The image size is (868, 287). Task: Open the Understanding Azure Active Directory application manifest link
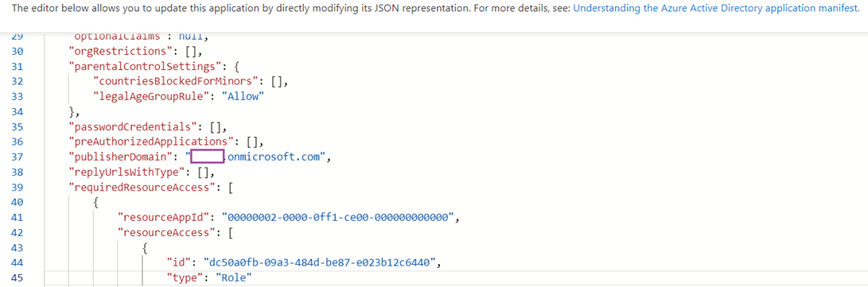coord(715,9)
